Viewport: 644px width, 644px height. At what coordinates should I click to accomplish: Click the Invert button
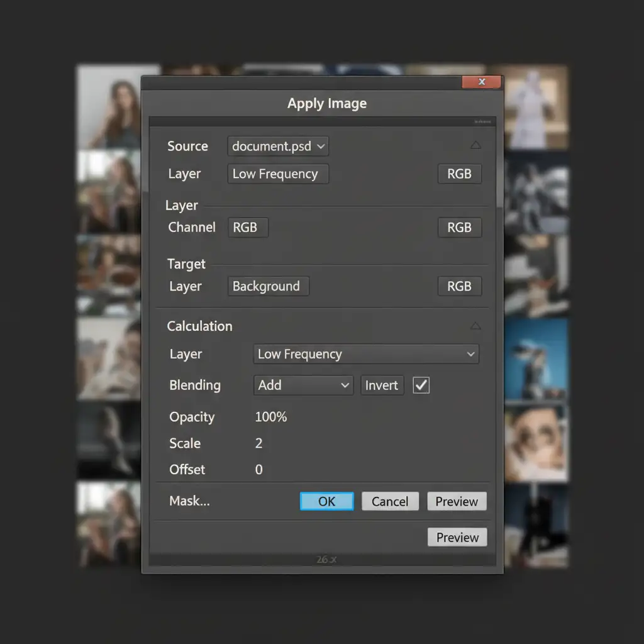tap(382, 386)
